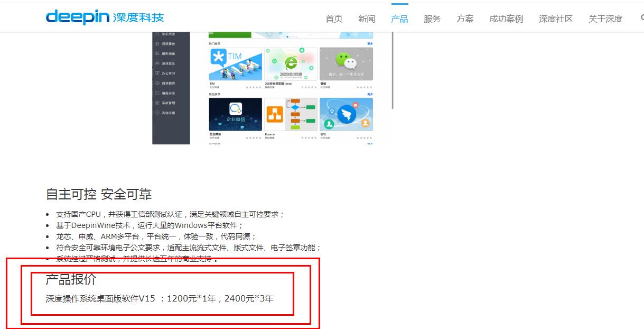Switch to the 新闻 navigation tab
This screenshot has height=329, width=644.
pyautogui.click(x=367, y=18)
